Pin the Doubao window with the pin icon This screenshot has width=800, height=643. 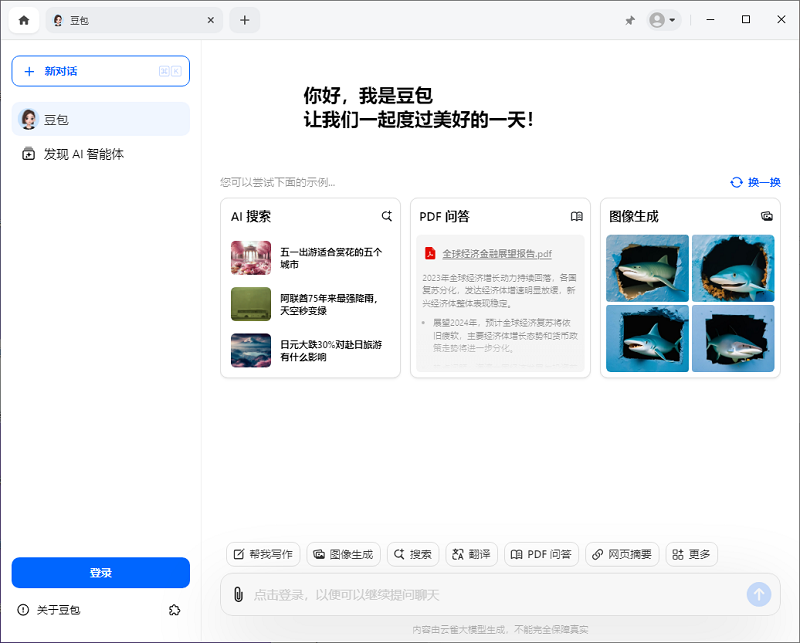coord(631,19)
